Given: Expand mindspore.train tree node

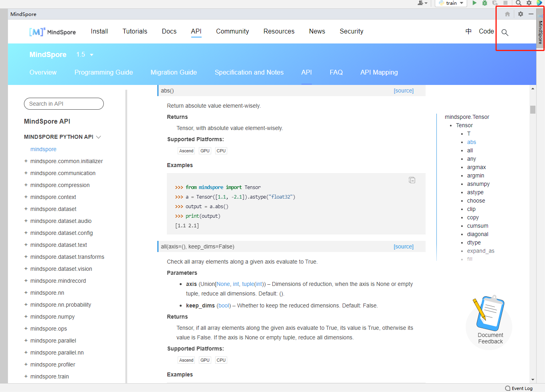Looking at the screenshot, I should tap(26, 376).
